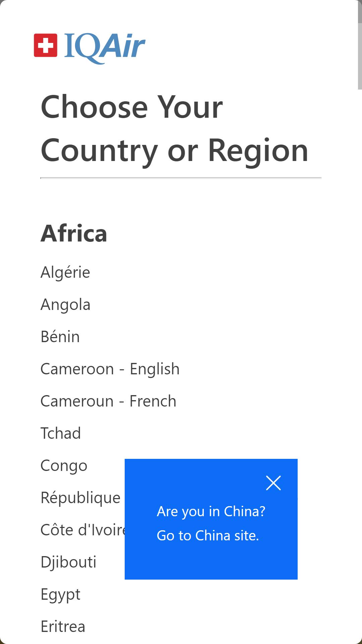
Task: Select Bénin country link
Action: (60, 336)
